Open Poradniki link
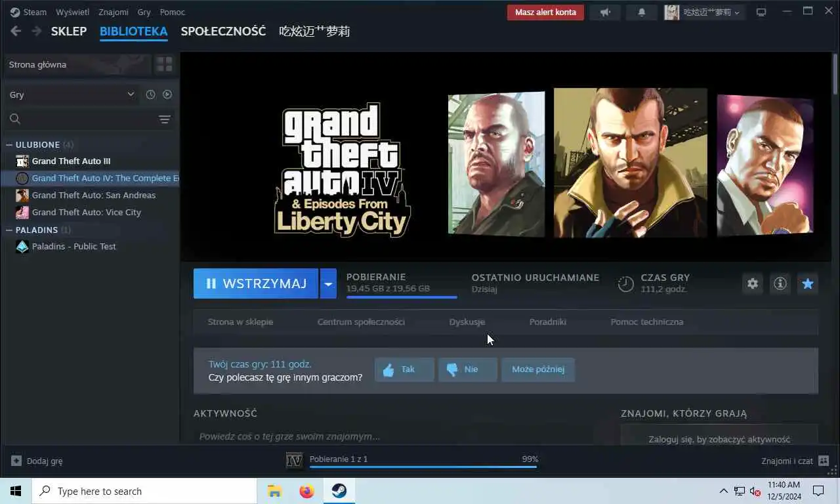Viewport: 840px width, 504px height. [x=548, y=322]
